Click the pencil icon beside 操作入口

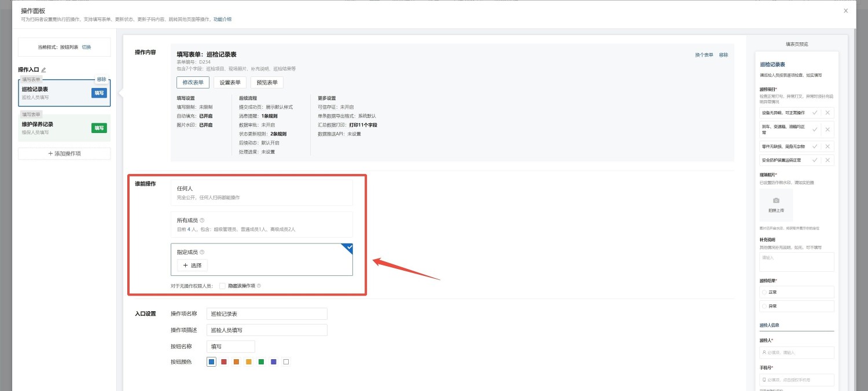coord(43,70)
